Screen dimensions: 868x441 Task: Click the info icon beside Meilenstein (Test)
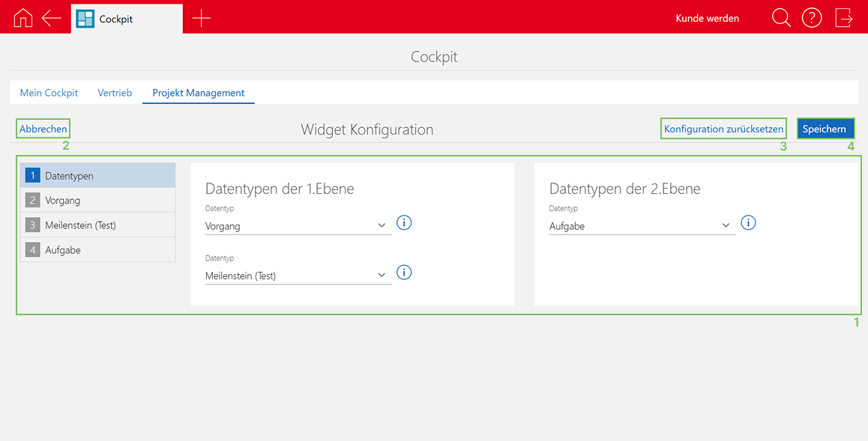click(x=404, y=272)
